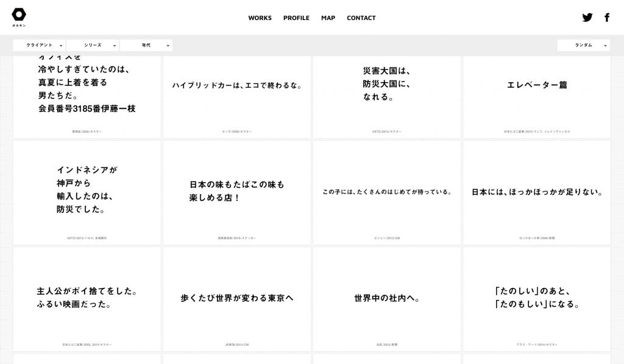
Task: Open the 世界中の社内へ。 card
Action: (x=387, y=298)
